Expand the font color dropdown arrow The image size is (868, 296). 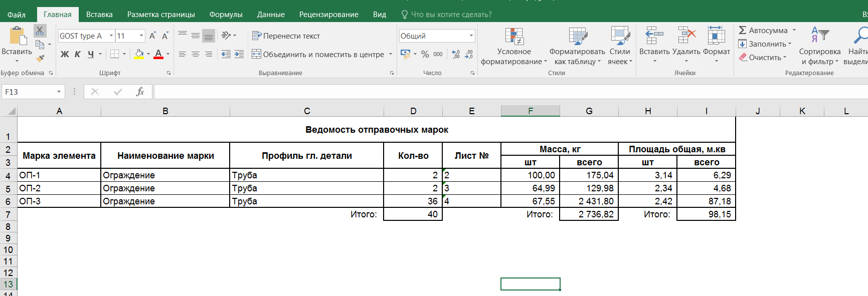coord(168,54)
